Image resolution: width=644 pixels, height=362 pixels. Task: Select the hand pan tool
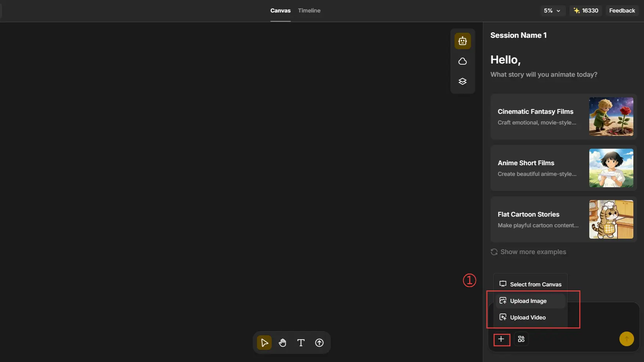pyautogui.click(x=282, y=343)
